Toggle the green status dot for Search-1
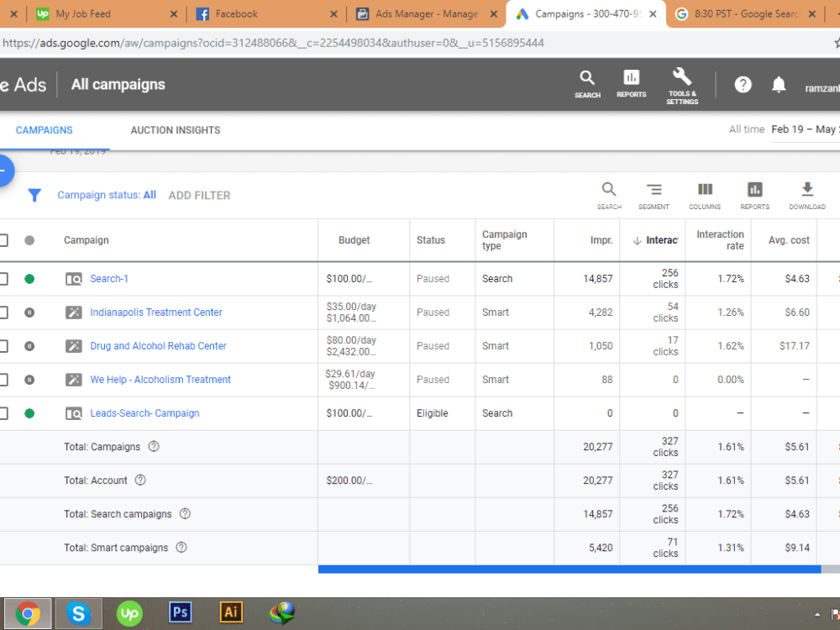Viewport: 840px width, 630px height. 29,279
